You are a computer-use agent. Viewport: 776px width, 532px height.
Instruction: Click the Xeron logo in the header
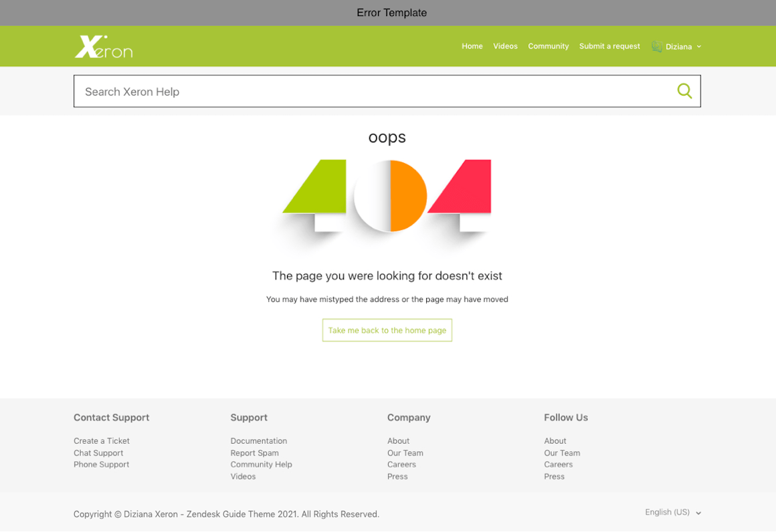point(104,47)
